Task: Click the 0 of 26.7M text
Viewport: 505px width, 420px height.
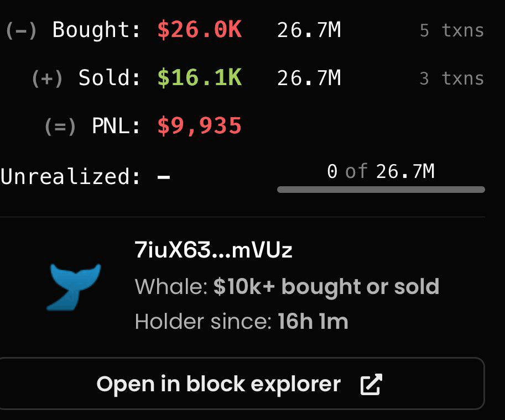Action: pyautogui.click(x=381, y=171)
